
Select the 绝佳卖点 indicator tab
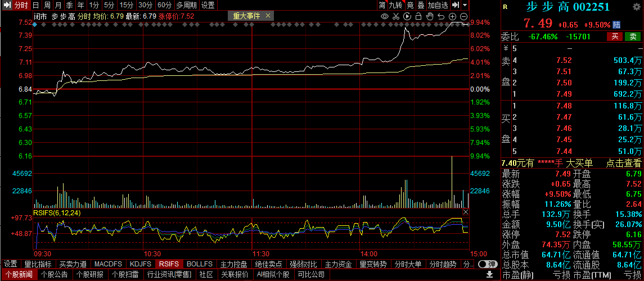(269, 264)
